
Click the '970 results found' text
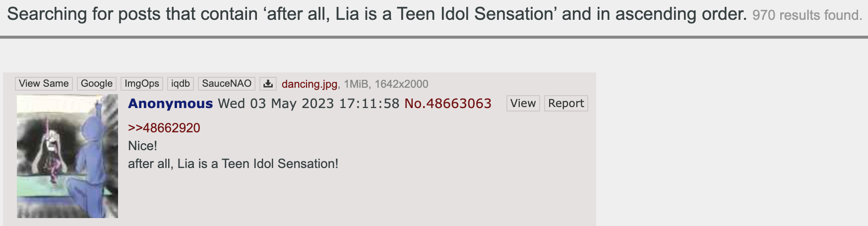(x=807, y=15)
